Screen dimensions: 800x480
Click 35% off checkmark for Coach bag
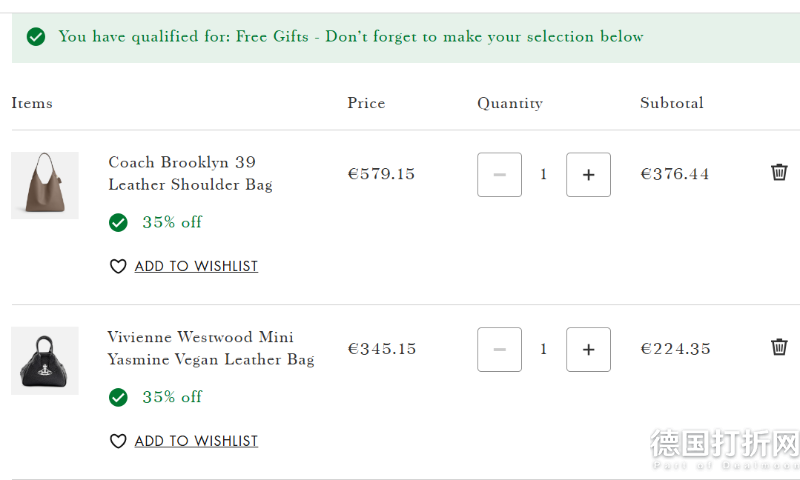118,222
